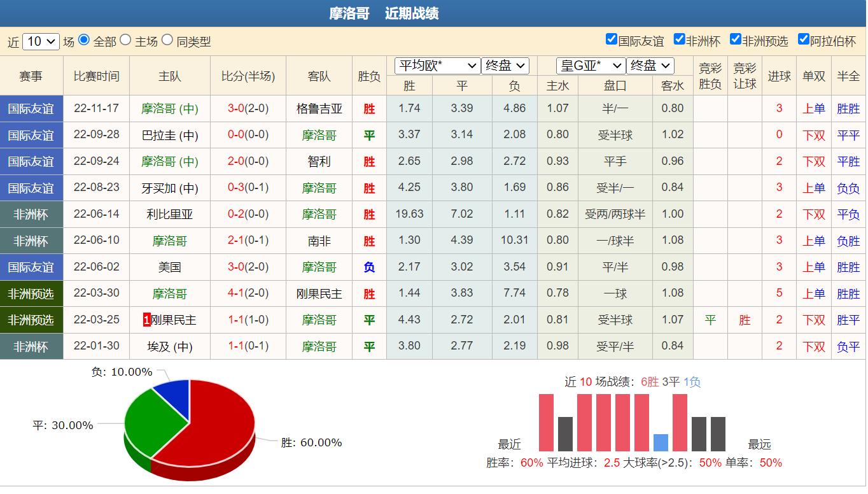This screenshot has height=494, width=868.
Task: Toggle the 非洲杯 checkbox
Action: coord(679,39)
